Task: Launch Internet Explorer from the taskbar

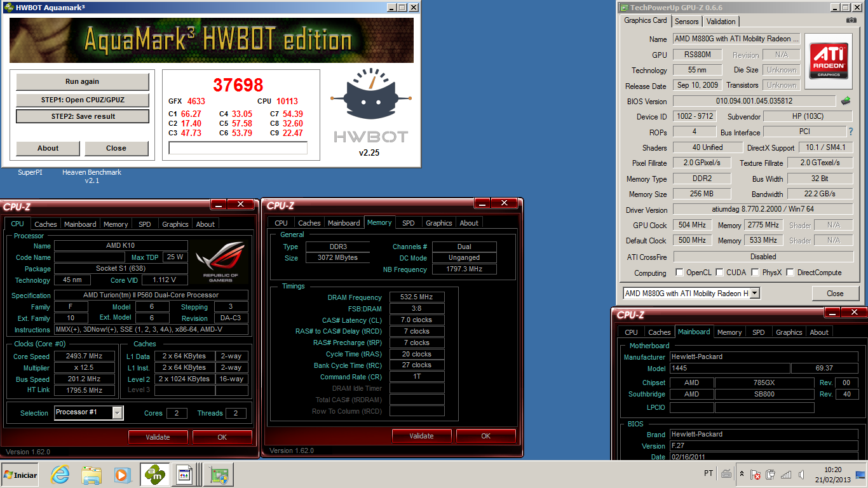Action: (60, 475)
